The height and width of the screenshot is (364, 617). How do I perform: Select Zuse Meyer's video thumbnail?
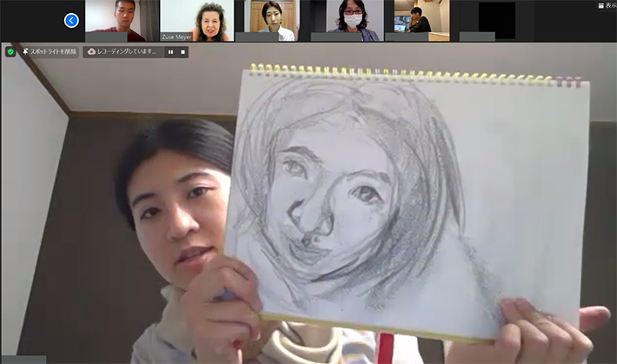pyautogui.click(x=196, y=17)
